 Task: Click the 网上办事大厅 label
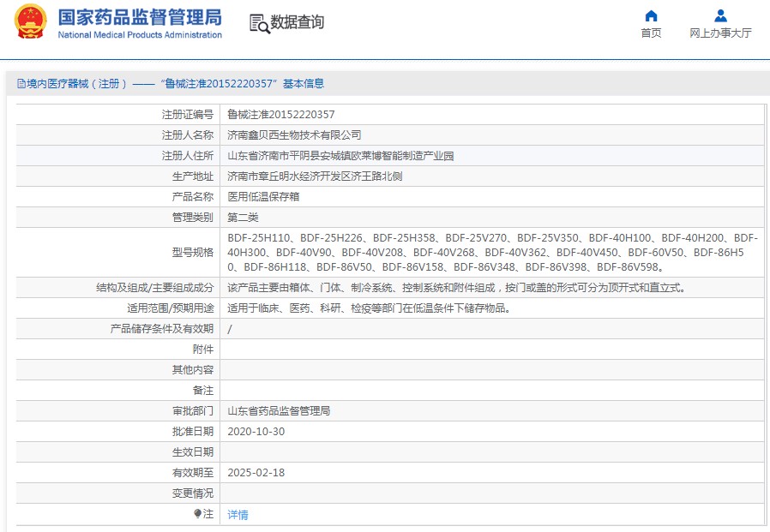tap(720, 33)
